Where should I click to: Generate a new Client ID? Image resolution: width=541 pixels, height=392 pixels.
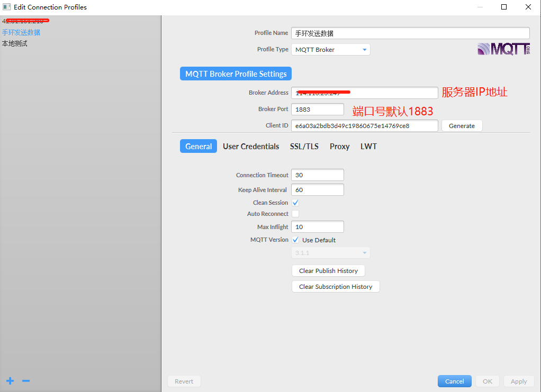[462, 125]
